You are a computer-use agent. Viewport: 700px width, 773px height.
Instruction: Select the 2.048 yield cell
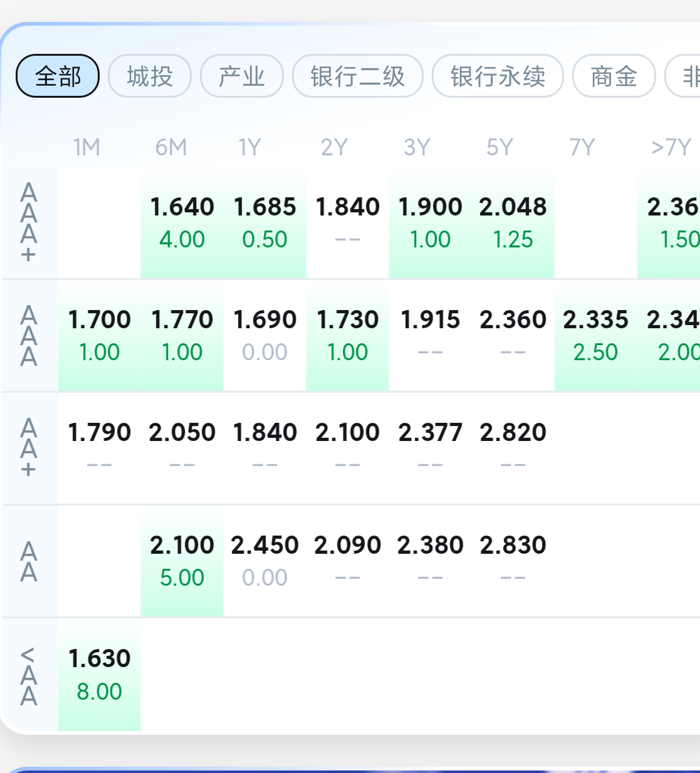coord(513,223)
